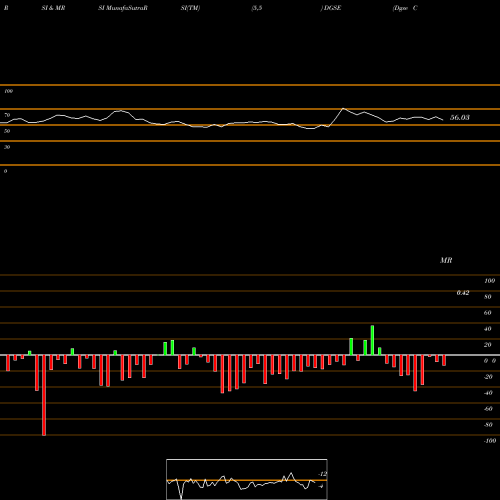The height and width of the screenshot is (500, 500).
Task: Click the -100 label on the MR axis
Action: [x=490, y=441]
